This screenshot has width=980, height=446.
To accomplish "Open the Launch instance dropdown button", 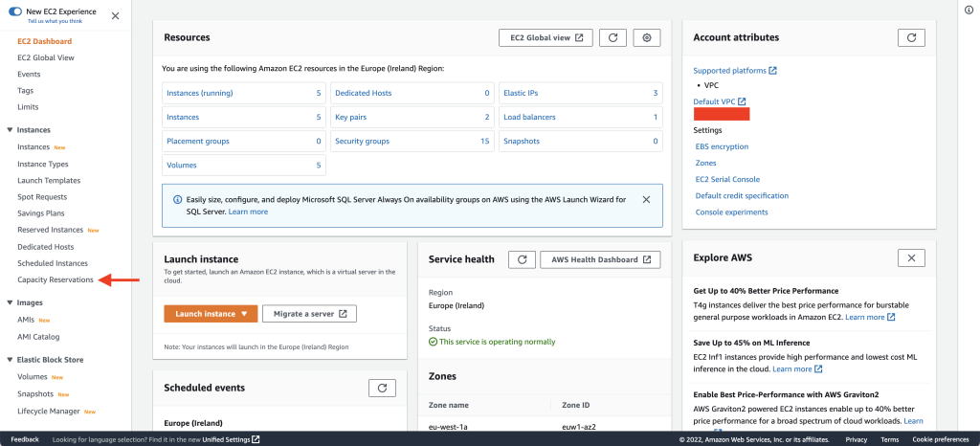I will coord(211,314).
